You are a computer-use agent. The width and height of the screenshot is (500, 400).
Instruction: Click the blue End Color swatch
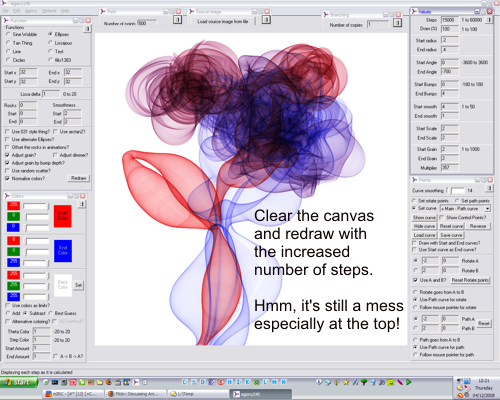tap(63, 251)
